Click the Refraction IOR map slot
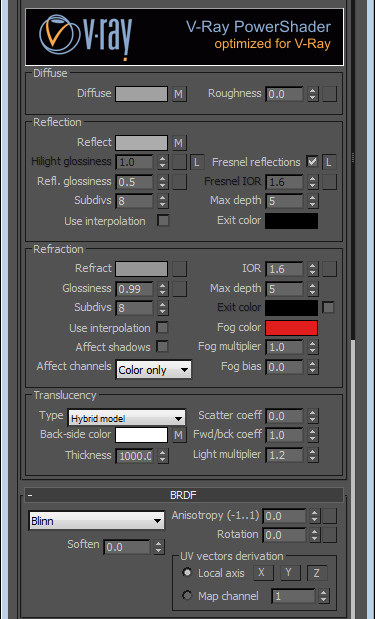The image size is (375, 619). tap(330, 269)
